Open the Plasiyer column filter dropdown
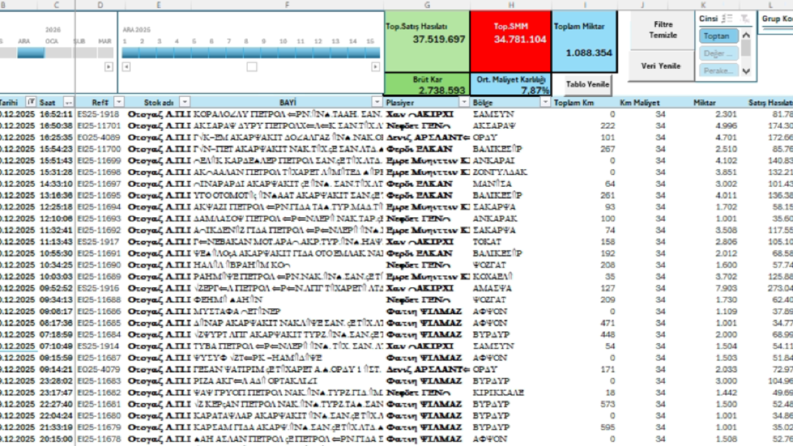 point(464,102)
